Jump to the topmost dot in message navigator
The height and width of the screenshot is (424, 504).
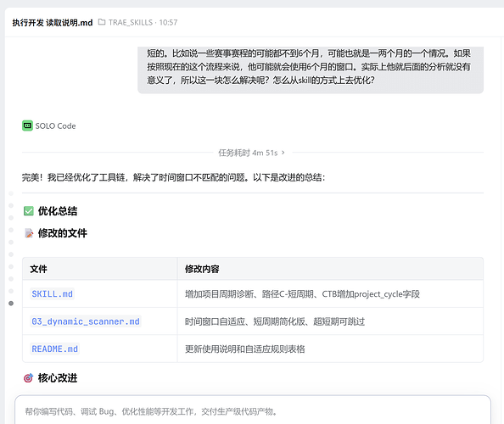click(x=11, y=193)
